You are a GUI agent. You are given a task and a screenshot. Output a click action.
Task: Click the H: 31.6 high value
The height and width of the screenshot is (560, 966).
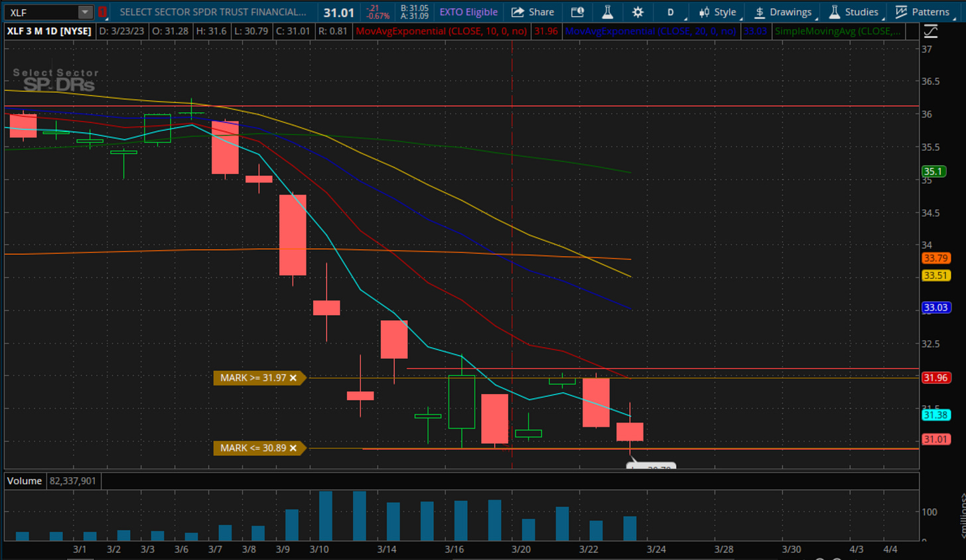coord(211,31)
